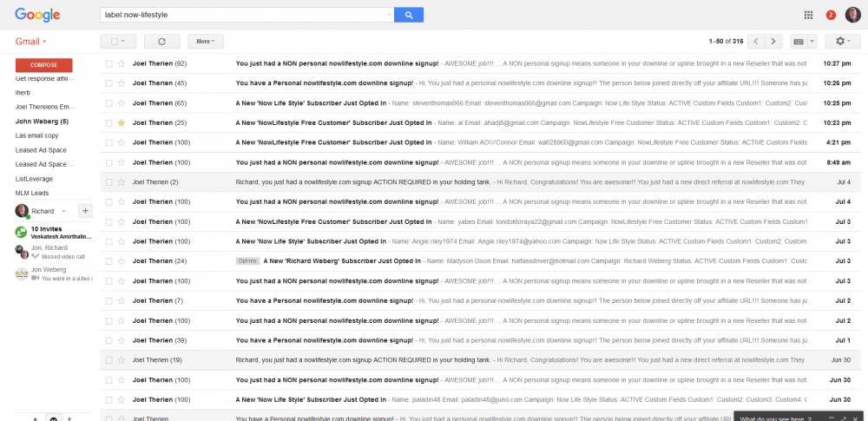868x421 pixels.
Task: Go to the Google logo home link
Action: point(37,15)
